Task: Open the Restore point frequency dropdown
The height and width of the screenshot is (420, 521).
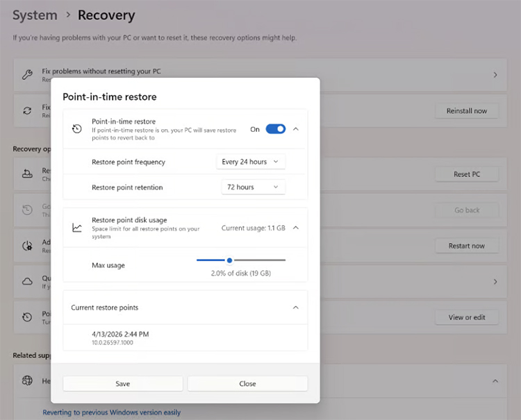Action: tap(251, 162)
